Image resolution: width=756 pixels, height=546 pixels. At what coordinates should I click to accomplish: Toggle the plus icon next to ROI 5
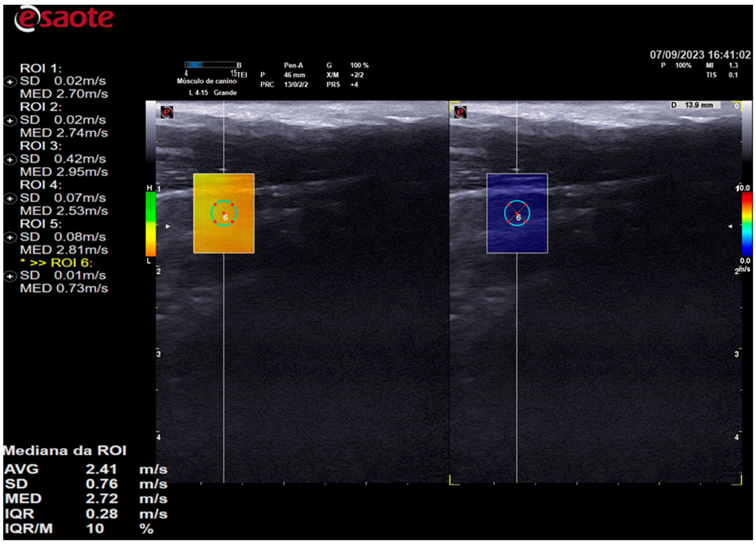pos(10,238)
